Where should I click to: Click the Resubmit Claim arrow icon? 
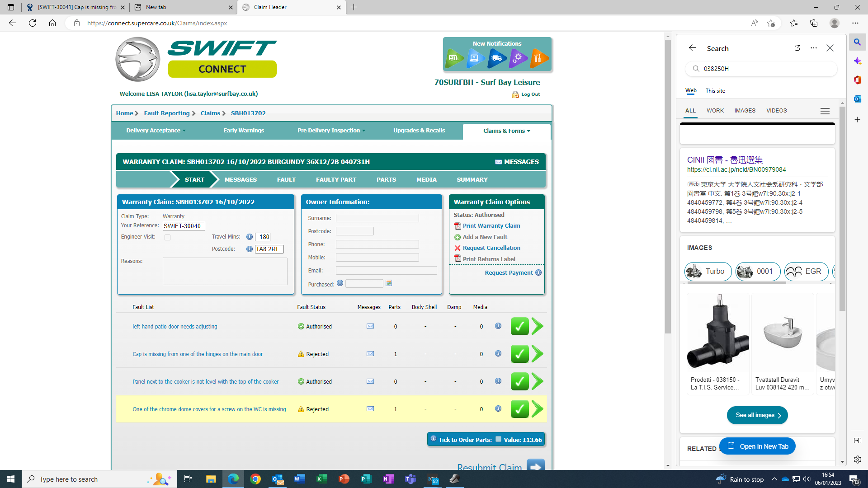(x=536, y=466)
